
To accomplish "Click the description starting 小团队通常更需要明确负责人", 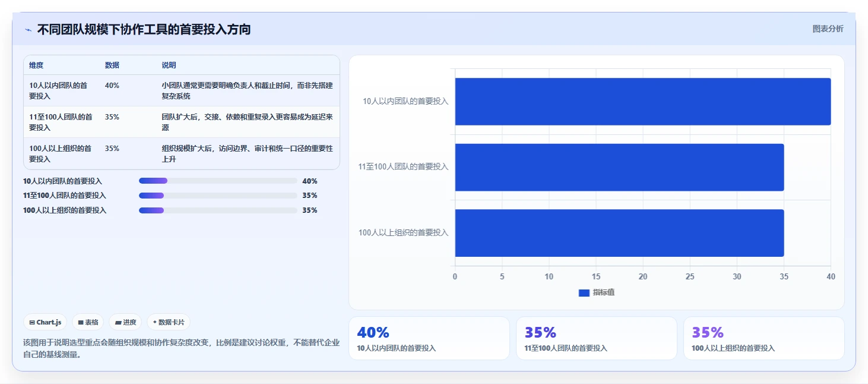I will point(247,90).
